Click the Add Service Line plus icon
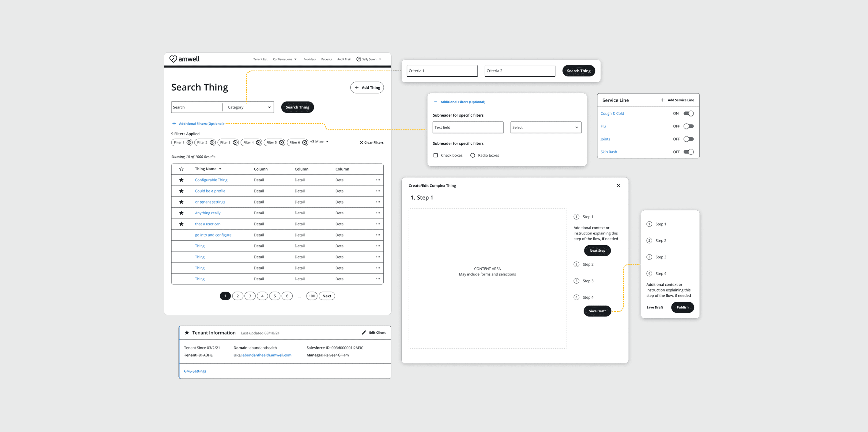The image size is (868, 432). click(x=662, y=100)
